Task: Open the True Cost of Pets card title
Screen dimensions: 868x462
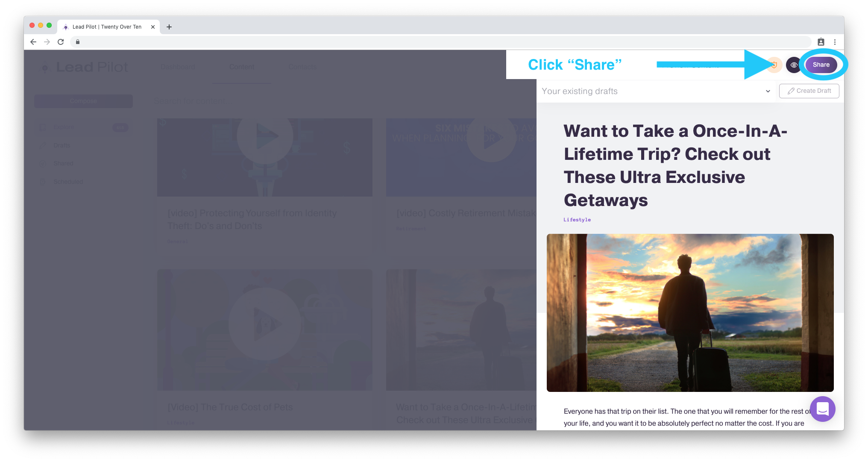Action: [x=230, y=407]
